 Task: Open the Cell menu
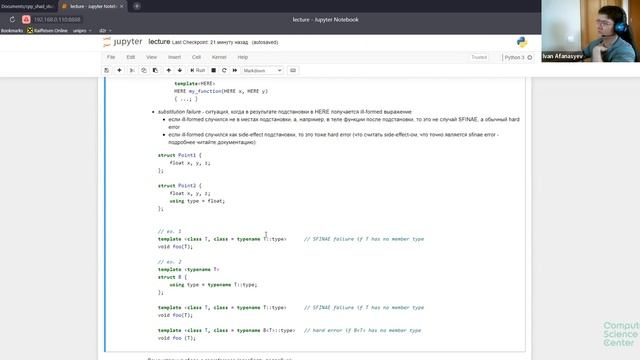click(196, 57)
